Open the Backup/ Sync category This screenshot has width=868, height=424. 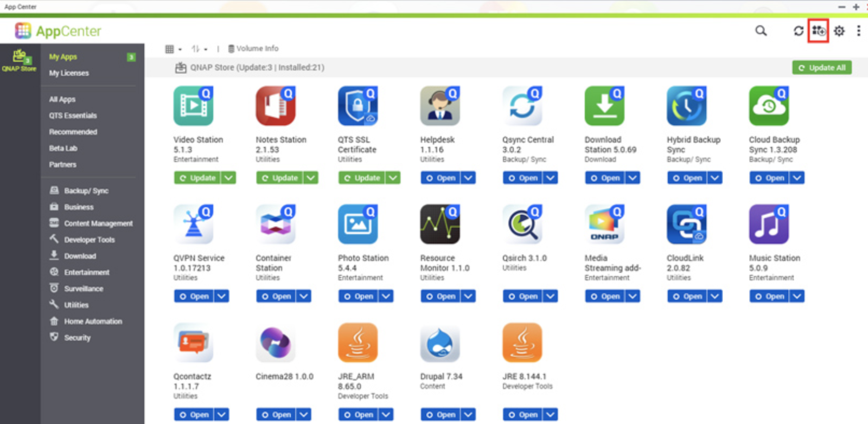86,191
